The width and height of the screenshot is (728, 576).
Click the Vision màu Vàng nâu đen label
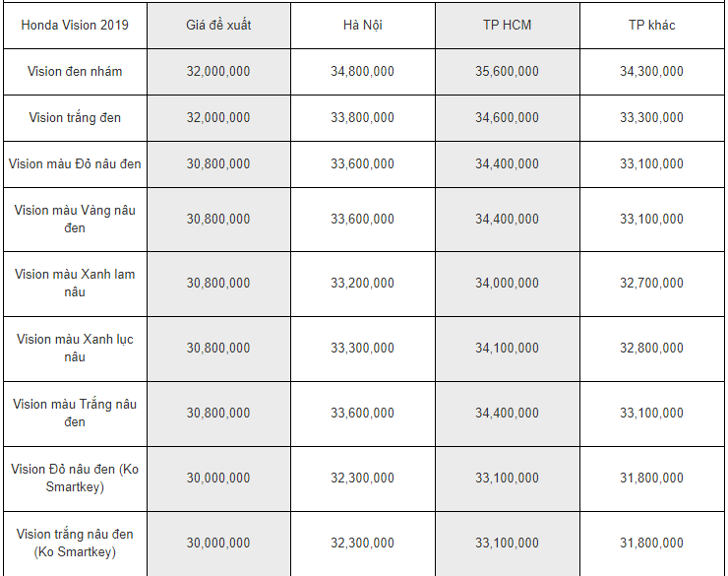(75, 220)
